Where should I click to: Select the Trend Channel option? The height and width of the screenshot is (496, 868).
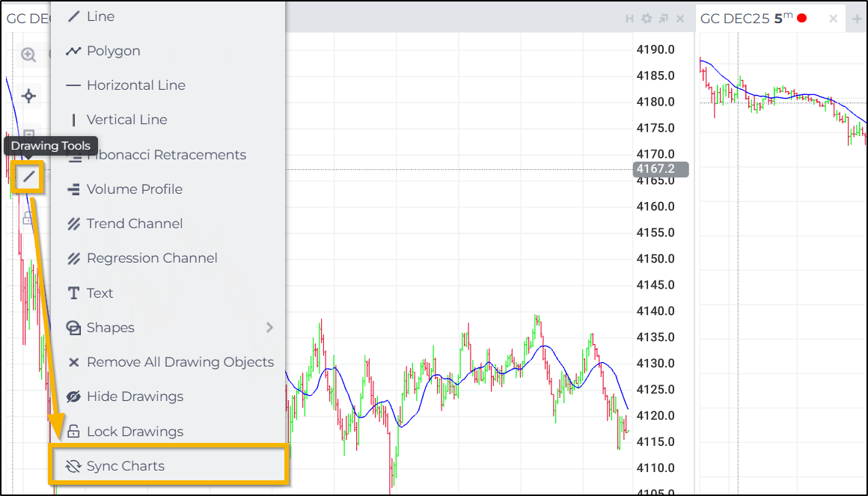coord(135,224)
